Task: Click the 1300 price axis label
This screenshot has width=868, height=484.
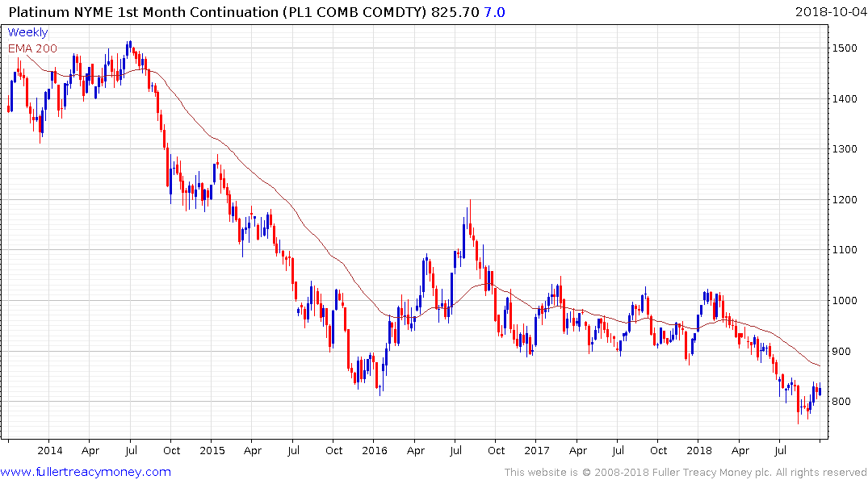Action: coord(845,148)
